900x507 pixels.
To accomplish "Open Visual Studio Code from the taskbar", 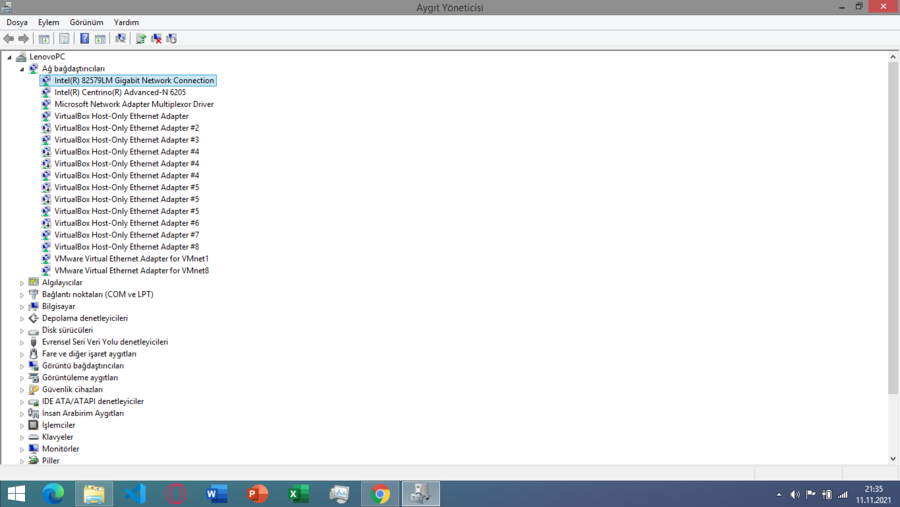I will 135,494.
